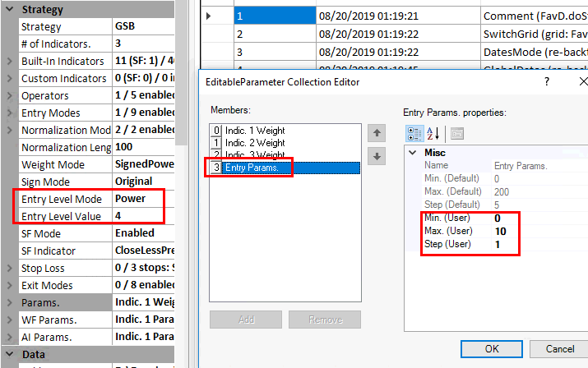Click the Entry Level Mode value Power
Screen dimensions: 588x368
[140, 199]
